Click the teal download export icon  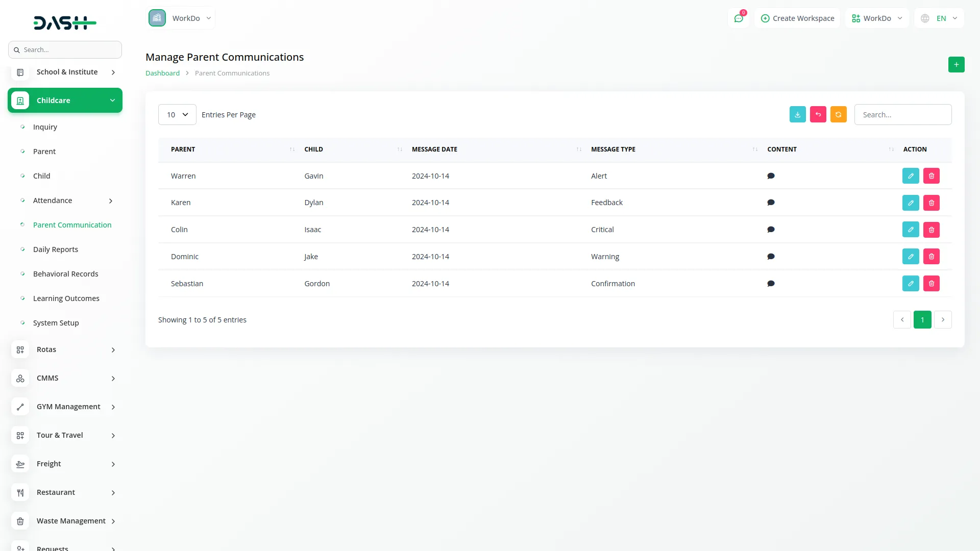click(x=797, y=115)
